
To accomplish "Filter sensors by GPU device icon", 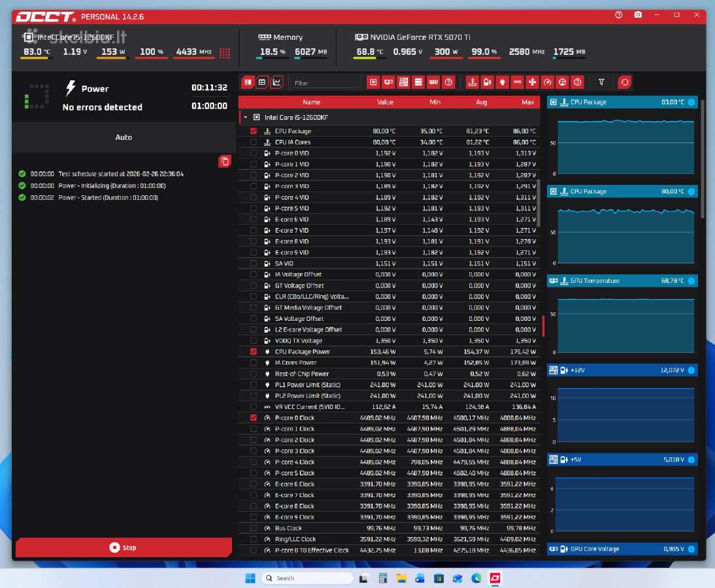I will click(x=388, y=82).
